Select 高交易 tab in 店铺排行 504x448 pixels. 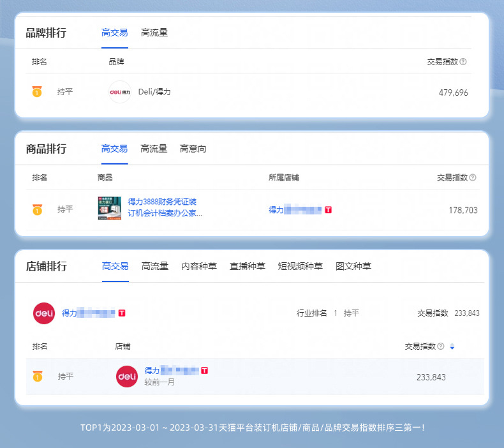click(x=115, y=266)
